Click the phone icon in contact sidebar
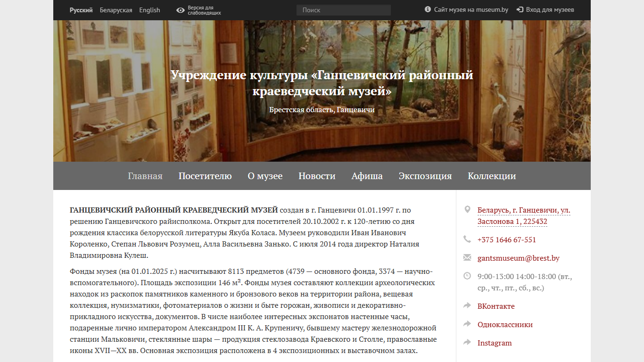The image size is (644, 362). (467, 239)
